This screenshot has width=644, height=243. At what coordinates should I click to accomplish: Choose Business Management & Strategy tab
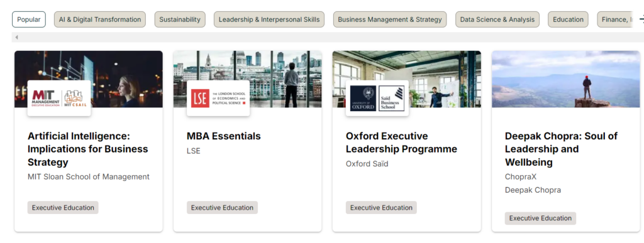(x=390, y=19)
